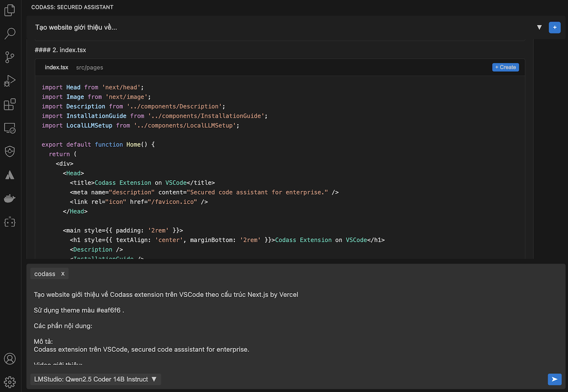Start a new chat with plus button
Image resolution: width=568 pixels, height=392 pixels.
[554, 27]
